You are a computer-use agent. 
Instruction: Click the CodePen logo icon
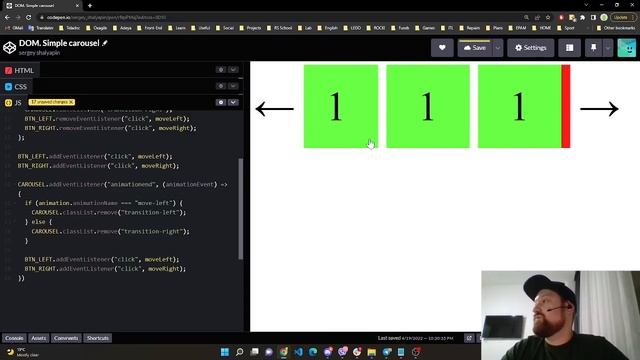pos(9,47)
